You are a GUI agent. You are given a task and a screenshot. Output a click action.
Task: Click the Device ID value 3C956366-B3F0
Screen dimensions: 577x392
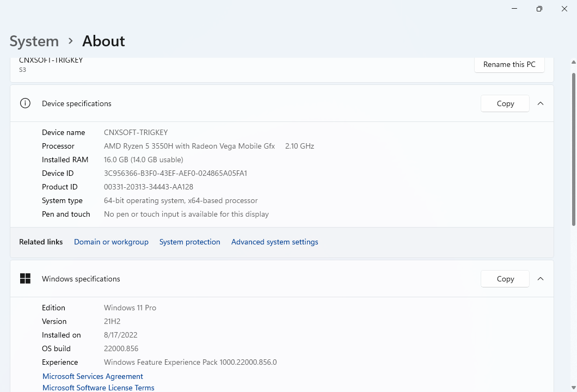coord(175,173)
